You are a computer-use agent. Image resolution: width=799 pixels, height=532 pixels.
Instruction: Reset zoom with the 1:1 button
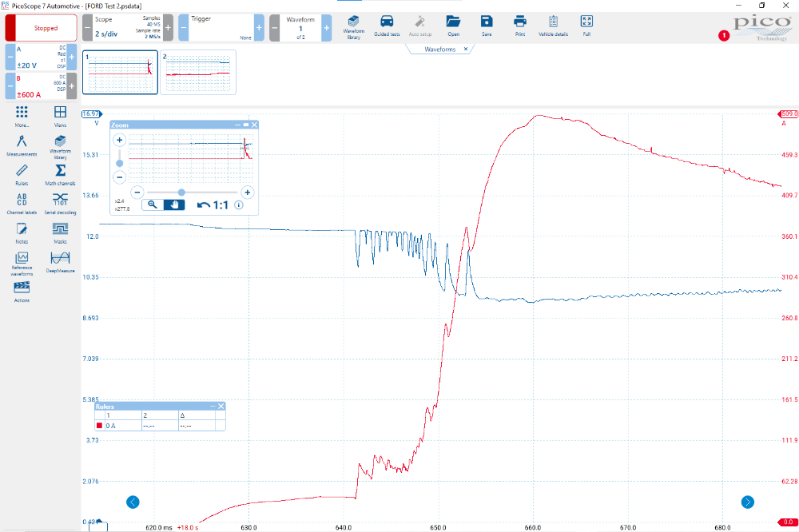tap(213, 204)
